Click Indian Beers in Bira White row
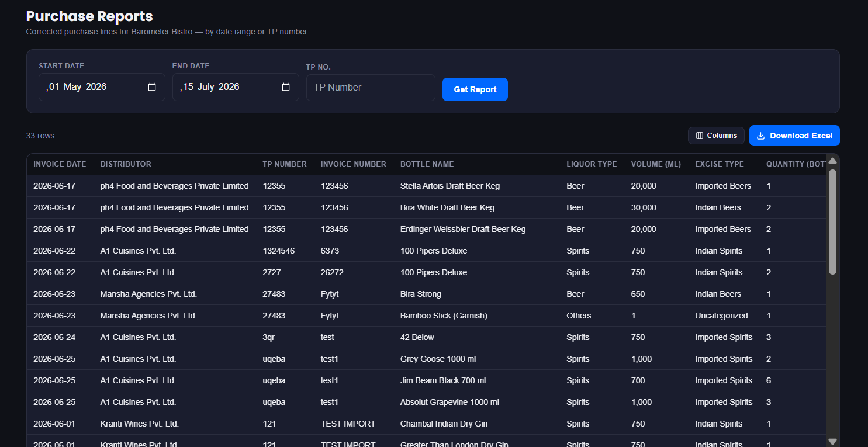Viewport: 868px width, 447px height. coord(718,207)
